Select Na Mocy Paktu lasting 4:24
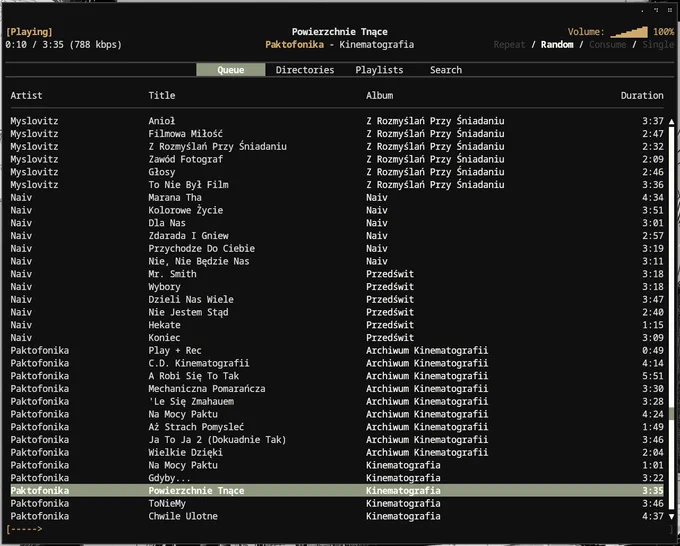The width and height of the screenshot is (680, 546). (x=337, y=414)
